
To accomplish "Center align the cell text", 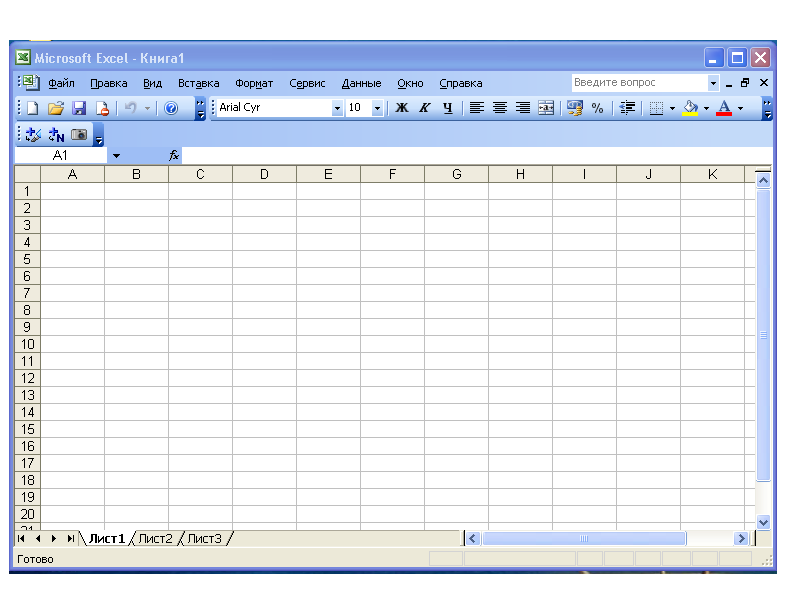I will point(499,108).
